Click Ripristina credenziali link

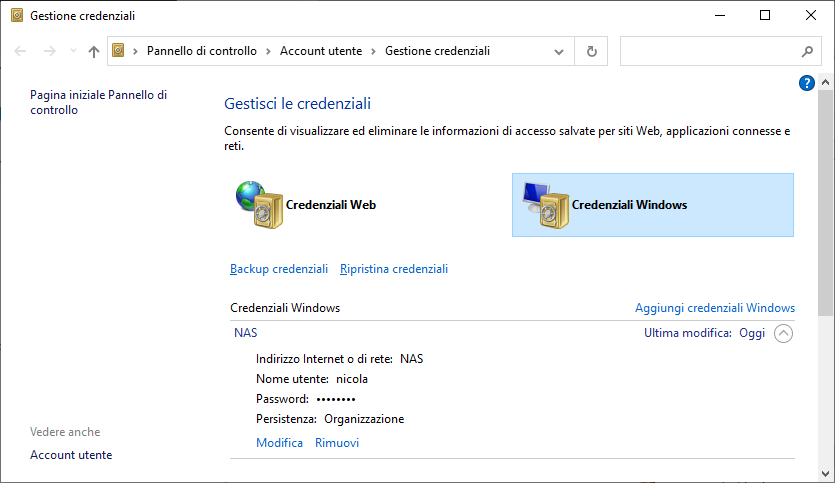click(394, 269)
